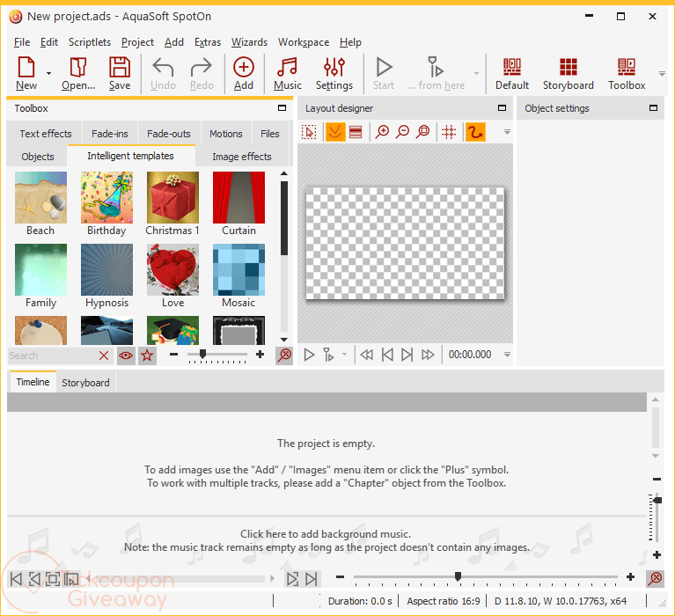Image resolution: width=675 pixels, height=616 pixels.
Task: Expand Layout designer toolbar overflow arrow
Action: (507, 132)
